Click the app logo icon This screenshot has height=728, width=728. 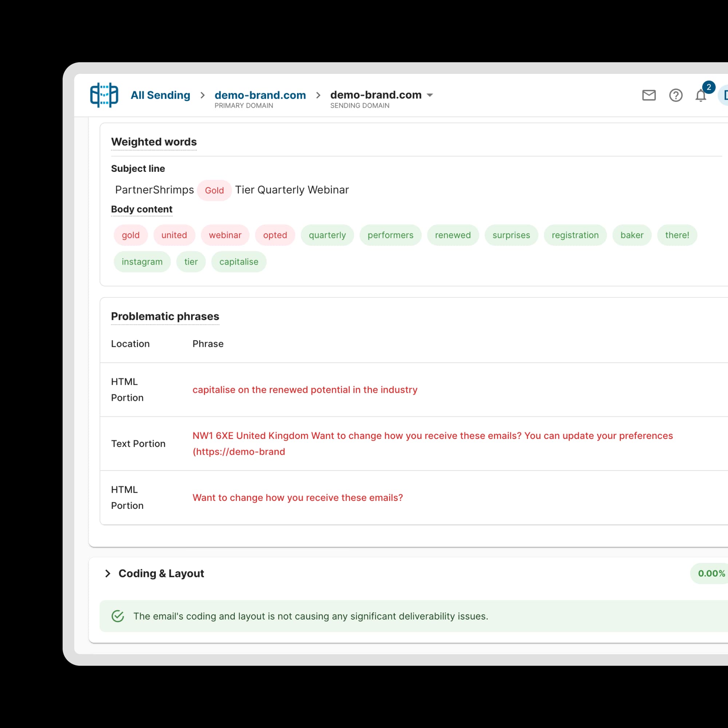coord(104,95)
